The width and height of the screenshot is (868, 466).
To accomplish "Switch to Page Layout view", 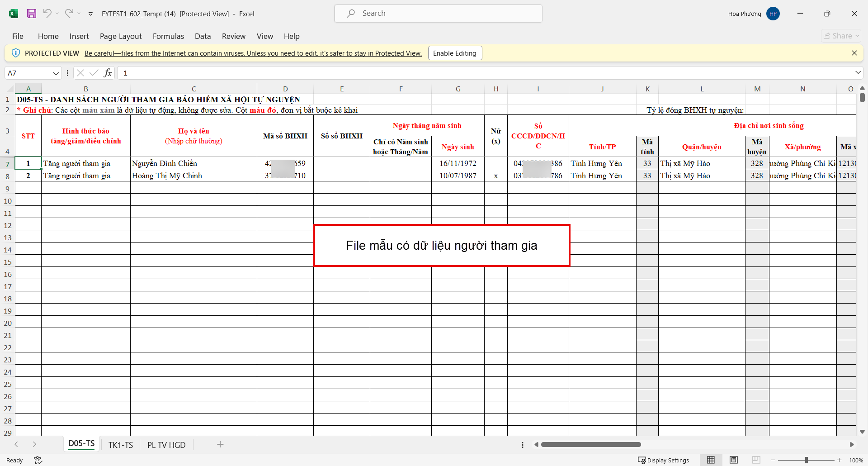I will click(733, 460).
